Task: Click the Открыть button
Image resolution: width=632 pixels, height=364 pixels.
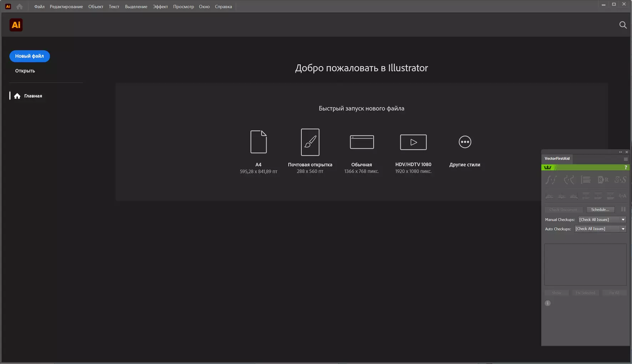Action: pos(25,71)
